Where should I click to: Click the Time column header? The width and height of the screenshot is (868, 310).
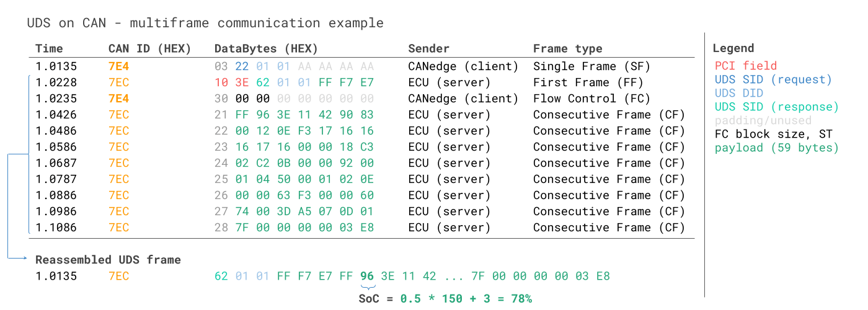click(x=49, y=48)
